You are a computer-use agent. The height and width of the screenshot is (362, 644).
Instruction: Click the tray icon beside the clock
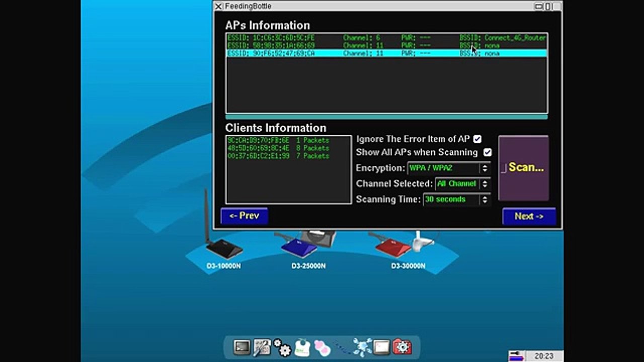pyautogui.click(x=517, y=356)
